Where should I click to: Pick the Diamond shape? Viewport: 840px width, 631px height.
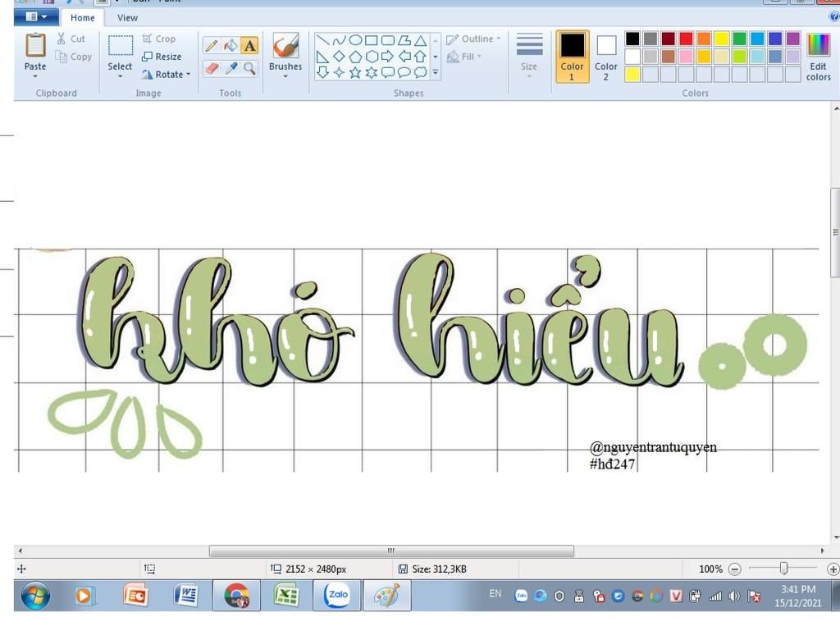tap(339, 57)
